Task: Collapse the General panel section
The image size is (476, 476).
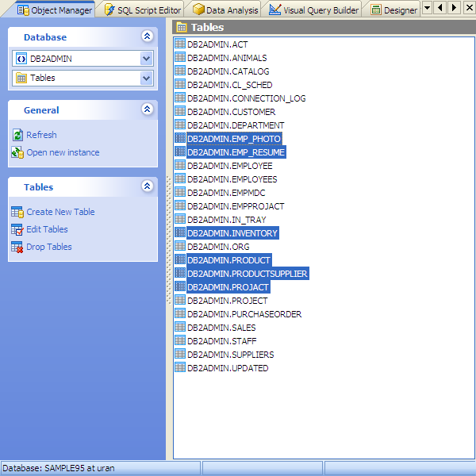Action: (147, 109)
